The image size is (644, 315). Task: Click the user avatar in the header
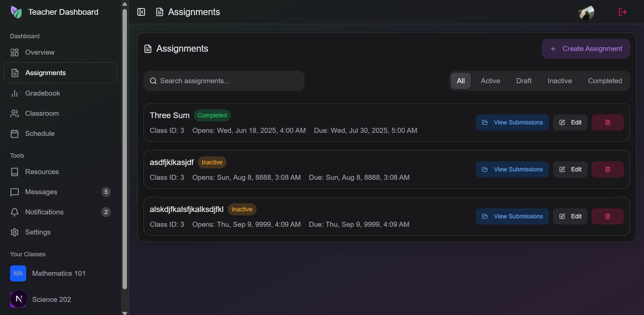(x=586, y=12)
